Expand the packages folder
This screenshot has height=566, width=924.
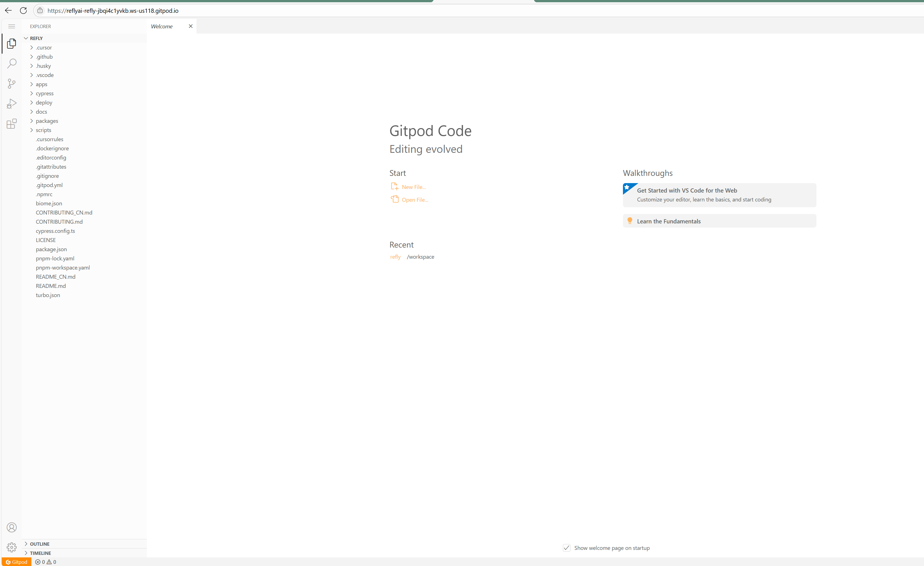(47, 121)
